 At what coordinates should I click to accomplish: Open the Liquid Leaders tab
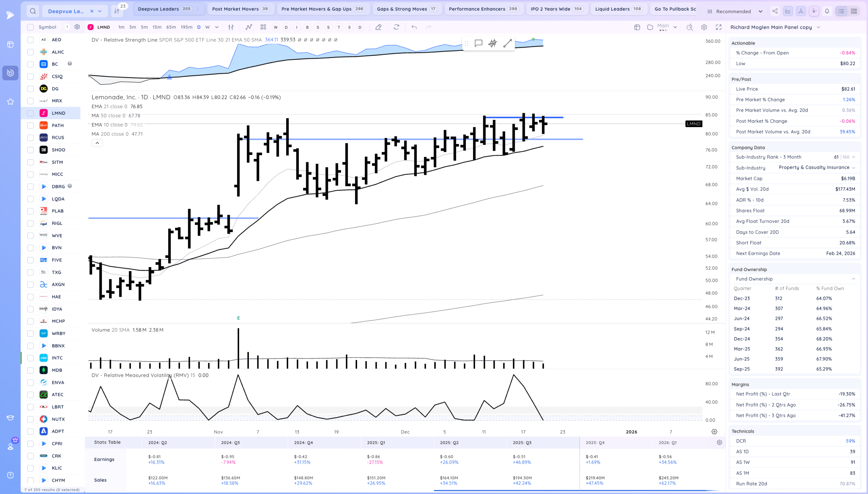coord(612,9)
